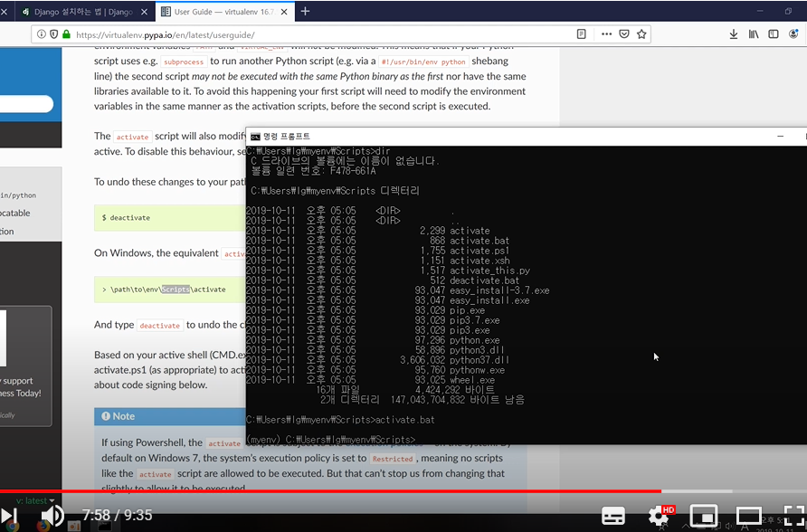
Task: Click 'activate.bat' file in dir listing
Action: (479, 241)
